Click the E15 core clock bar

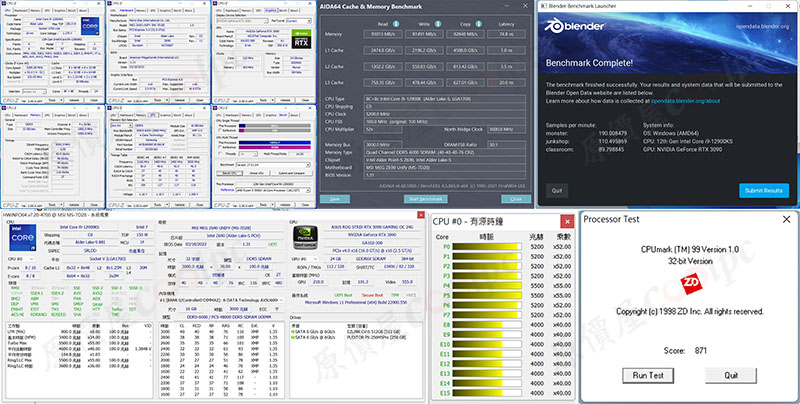[487, 393]
